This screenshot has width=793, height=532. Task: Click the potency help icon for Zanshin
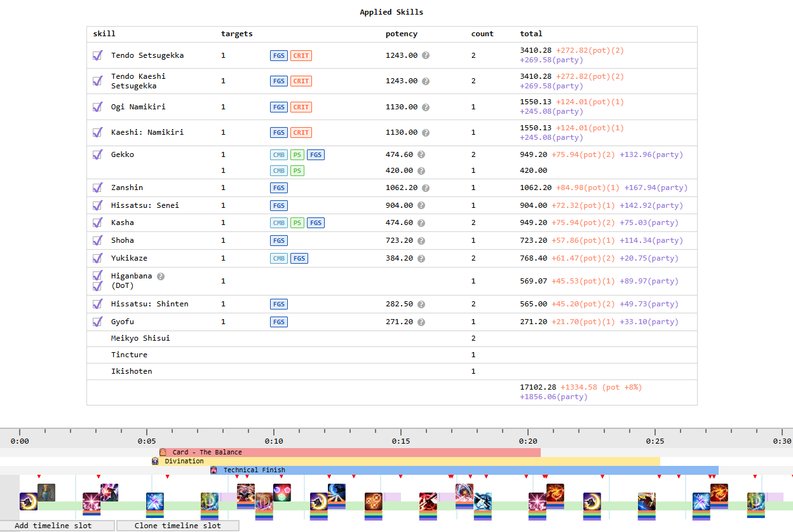tap(426, 188)
